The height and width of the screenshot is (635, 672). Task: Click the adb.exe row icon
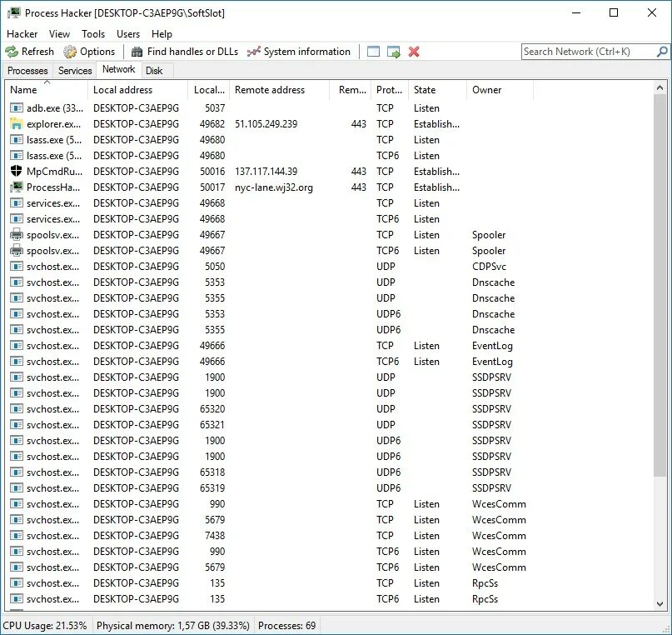17,107
